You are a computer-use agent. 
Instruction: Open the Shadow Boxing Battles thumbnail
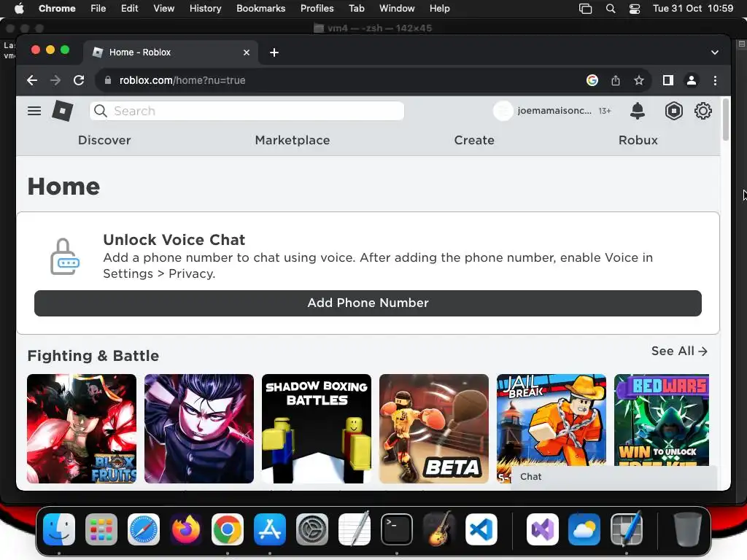click(317, 429)
